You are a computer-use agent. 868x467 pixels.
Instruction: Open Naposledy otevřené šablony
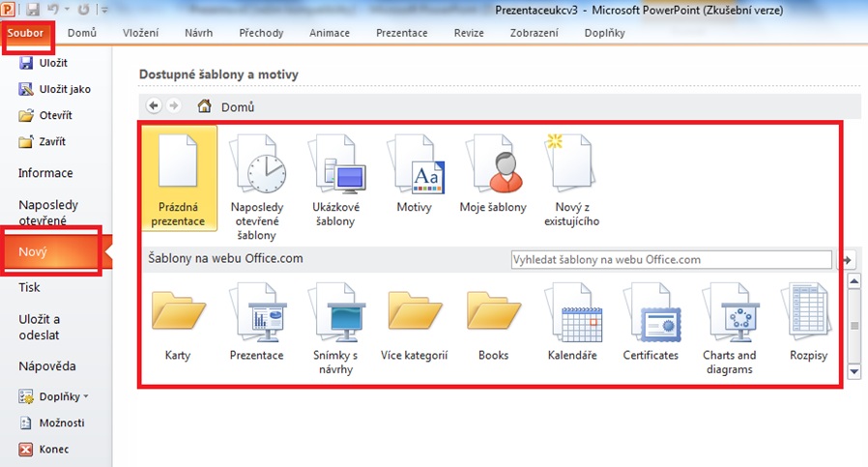coord(257,187)
